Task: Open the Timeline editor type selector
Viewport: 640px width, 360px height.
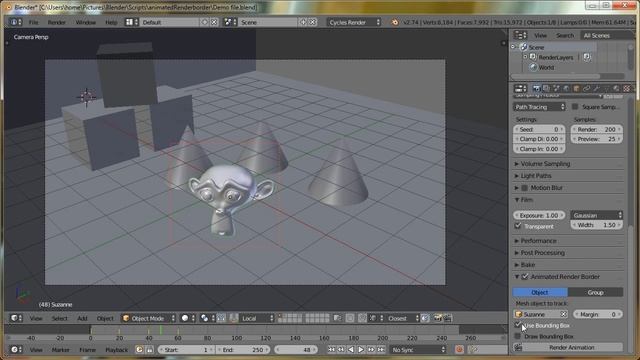Action: coord(16,349)
